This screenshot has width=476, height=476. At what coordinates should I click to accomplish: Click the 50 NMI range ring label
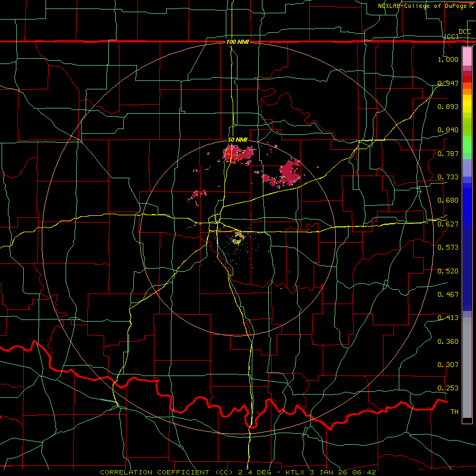pos(237,140)
